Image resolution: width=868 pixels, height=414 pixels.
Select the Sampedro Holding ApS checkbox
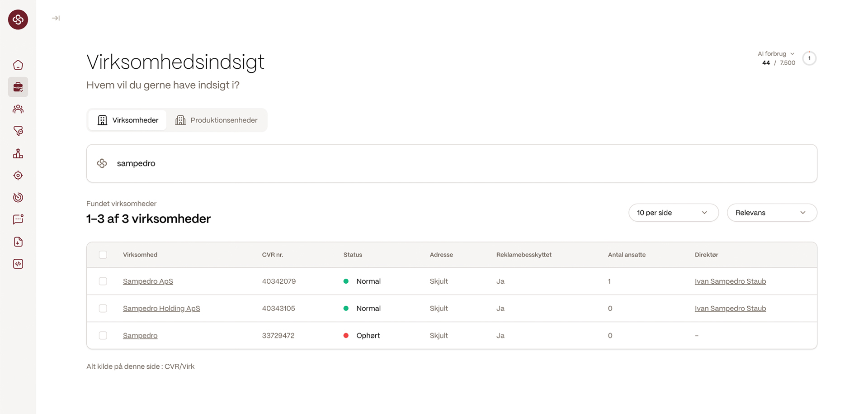coord(103,309)
